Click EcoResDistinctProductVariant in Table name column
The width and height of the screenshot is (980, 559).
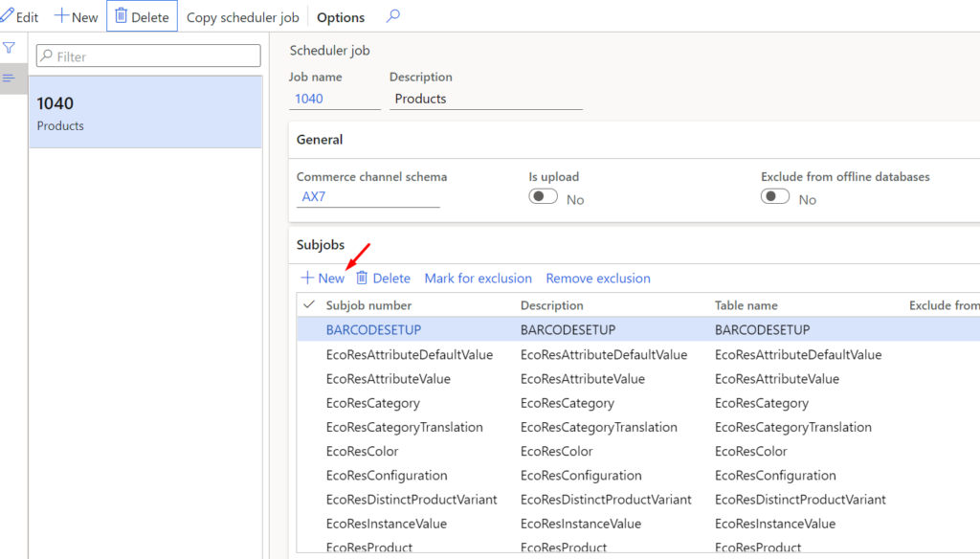[x=801, y=500]
